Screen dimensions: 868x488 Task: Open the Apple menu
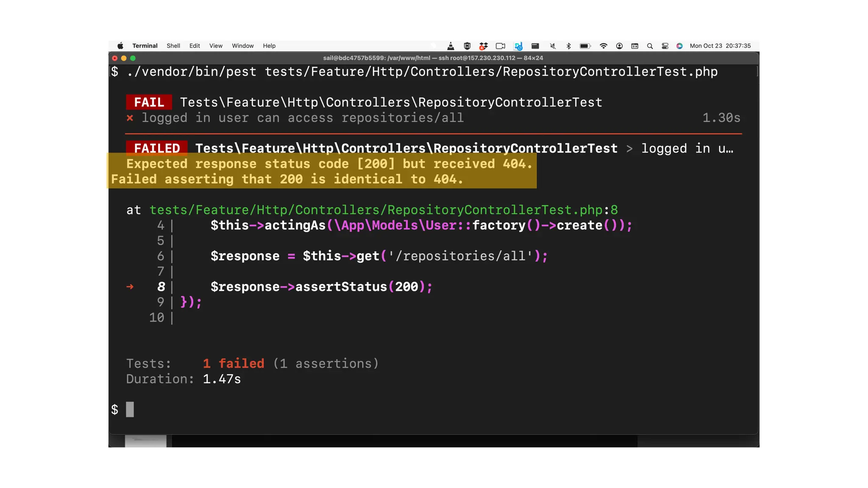(x=120, y=46)
